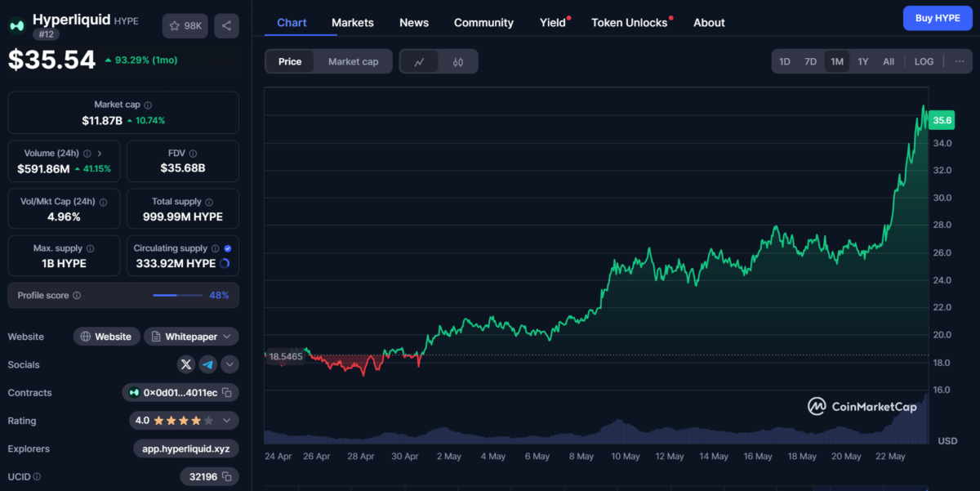Viewport: 980px width, 491px height.
Task: Expand more socials chevron
Action: pyautogui.click(x=230, y=364)
